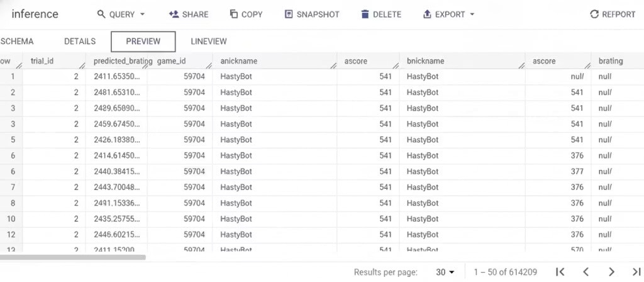644x282 pixels.
Task: Expand the Query dropdown arrow
Action: [142, 14]
